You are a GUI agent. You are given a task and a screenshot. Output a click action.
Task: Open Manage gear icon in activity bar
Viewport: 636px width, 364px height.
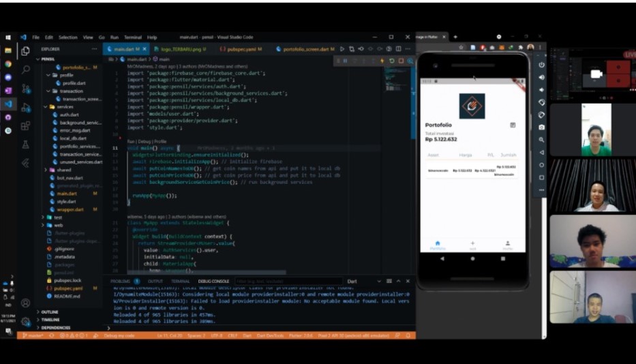tap(25, 321)
